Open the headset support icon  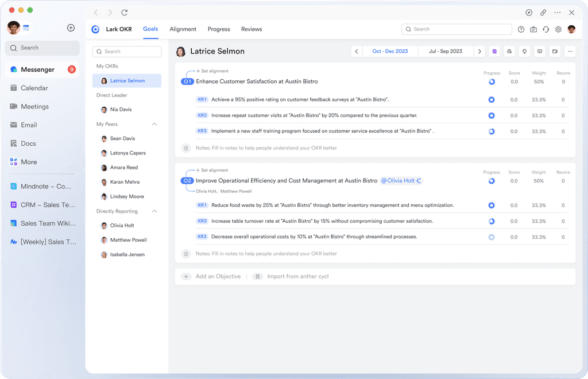pyautogui.click(x=546, y=29)
